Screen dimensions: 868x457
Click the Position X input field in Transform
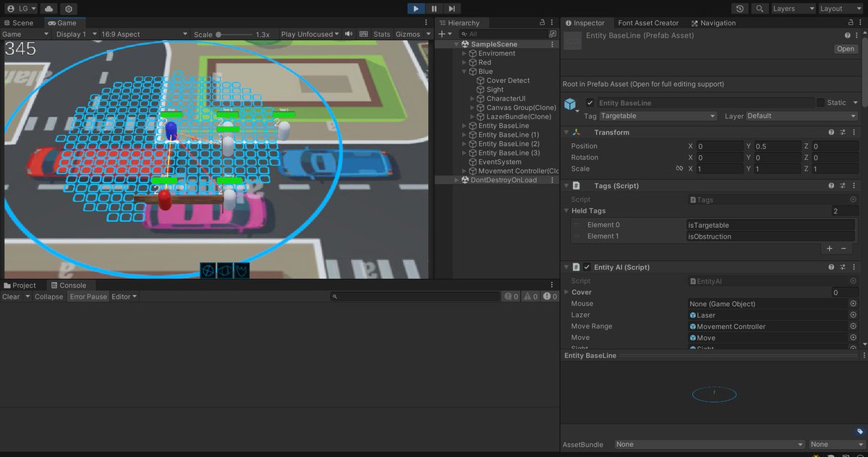point(721,145)
